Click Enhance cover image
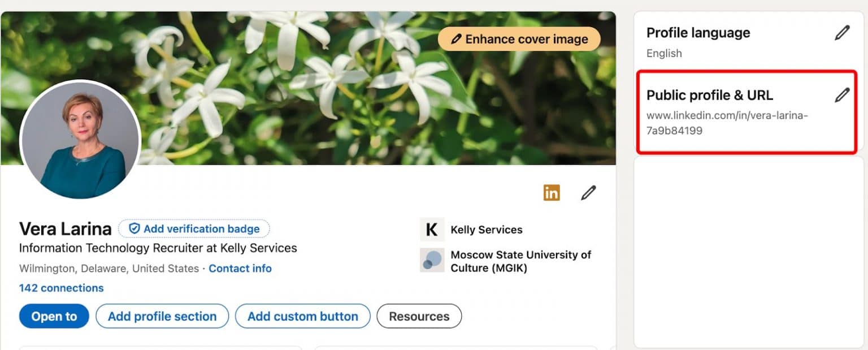Screen dimensions: 868x350 519,39
